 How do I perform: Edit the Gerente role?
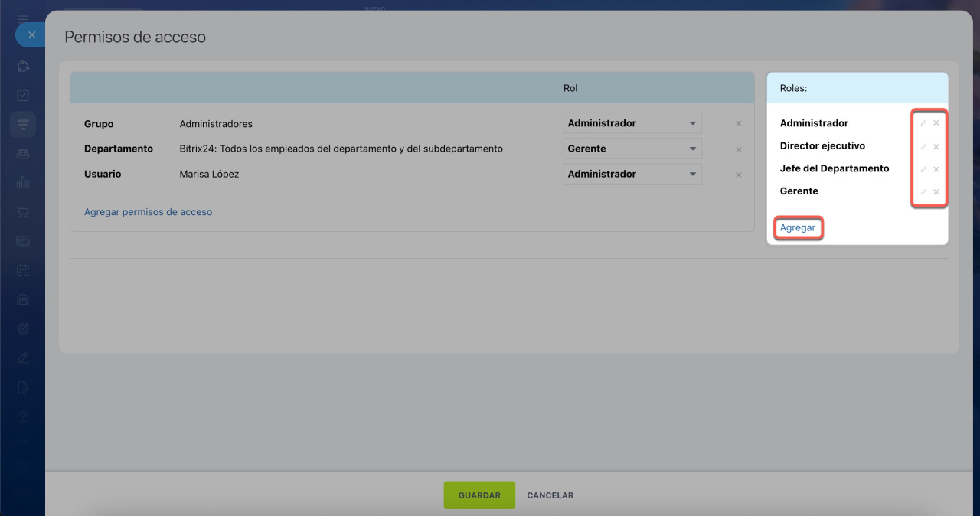(923, 191)
